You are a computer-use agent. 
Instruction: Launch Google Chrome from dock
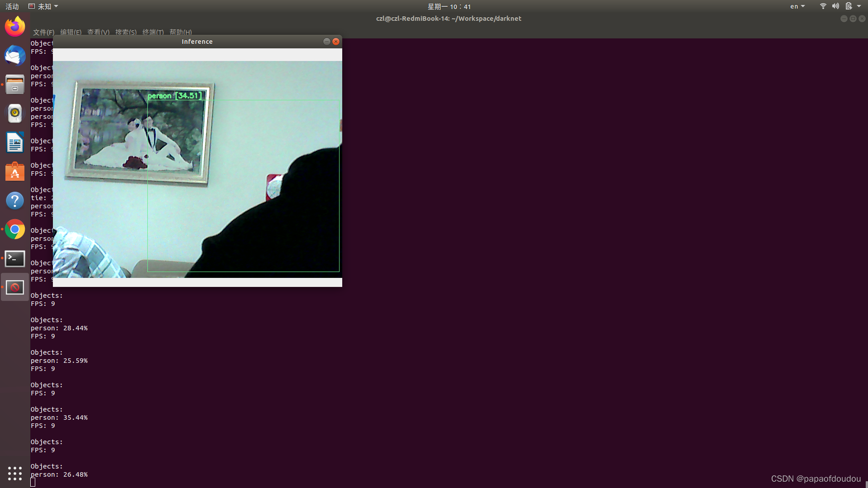pyautogui.click(x=15, y=230)
